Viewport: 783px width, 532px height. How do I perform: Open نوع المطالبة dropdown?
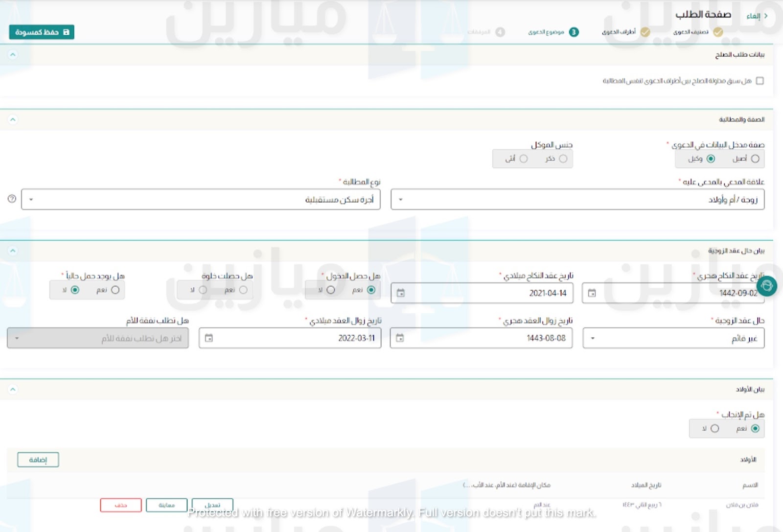click(x=201, y=200)
